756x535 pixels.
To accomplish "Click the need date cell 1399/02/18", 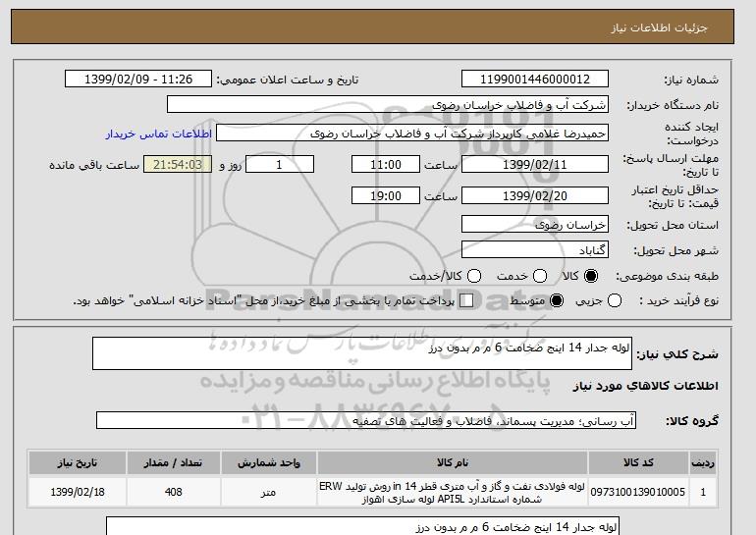I will pyautogui.click(x=78, y=492).
